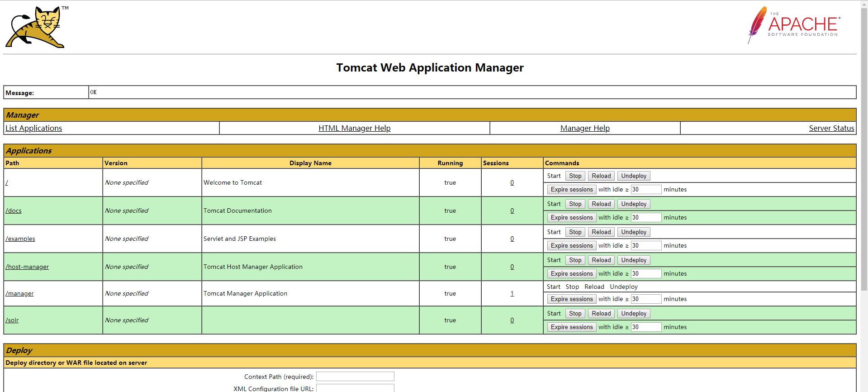Click the page vertical scrollbar
The height and width of the screenshot is (392, 868).
tap(864, 149)
